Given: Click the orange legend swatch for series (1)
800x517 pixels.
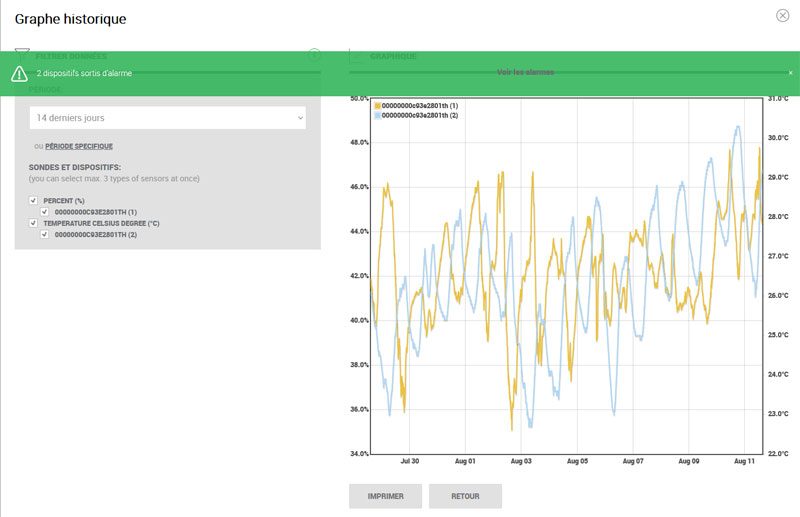Looking at the screenshot, I should [378, 106].
